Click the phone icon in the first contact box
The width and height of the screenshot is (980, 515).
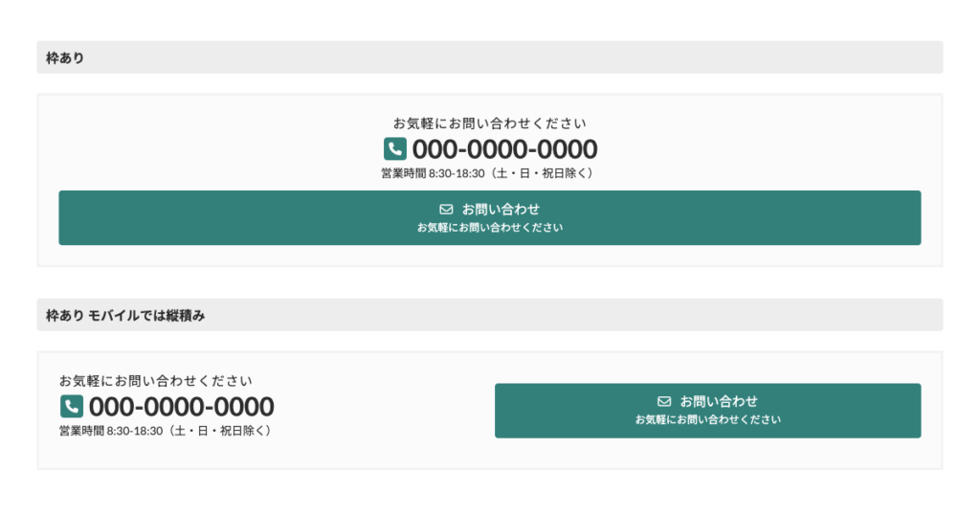[x=395, y=149]
